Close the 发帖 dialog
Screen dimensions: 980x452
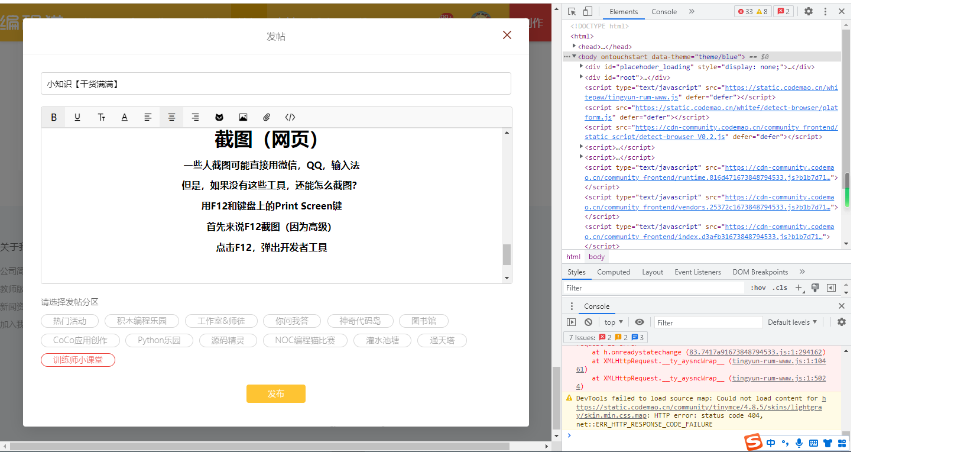pyautogui.click(x=507, y=35)
